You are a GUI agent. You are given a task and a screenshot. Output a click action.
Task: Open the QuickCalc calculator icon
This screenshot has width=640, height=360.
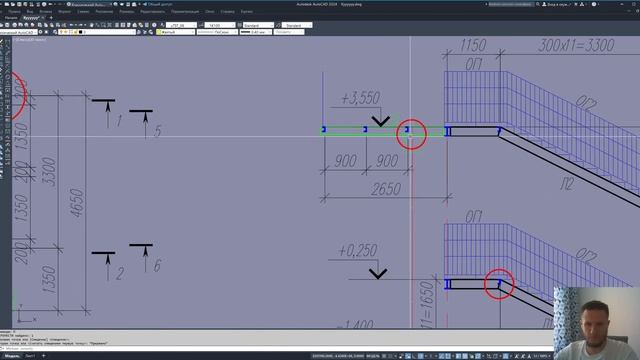click(147, 25)
